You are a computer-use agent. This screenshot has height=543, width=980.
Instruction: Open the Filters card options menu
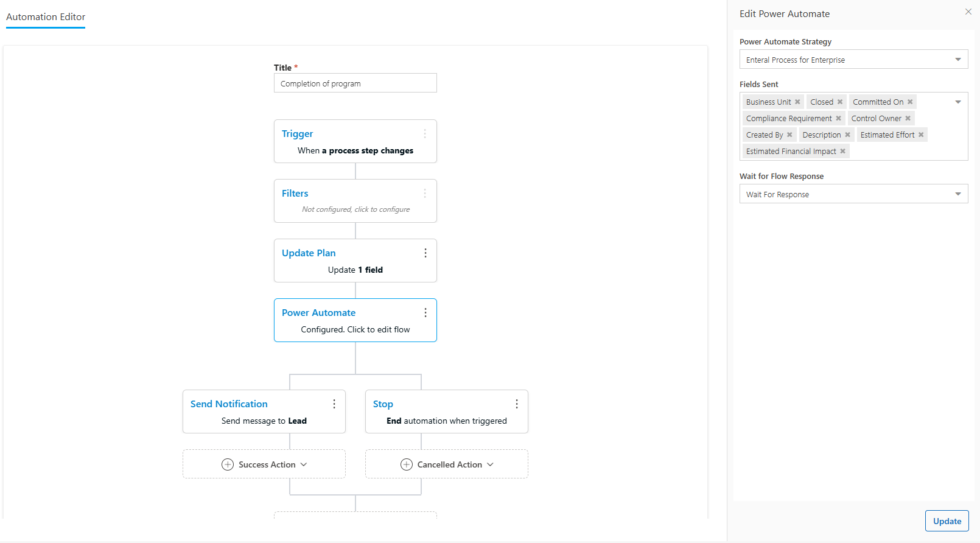click(425, 194)
